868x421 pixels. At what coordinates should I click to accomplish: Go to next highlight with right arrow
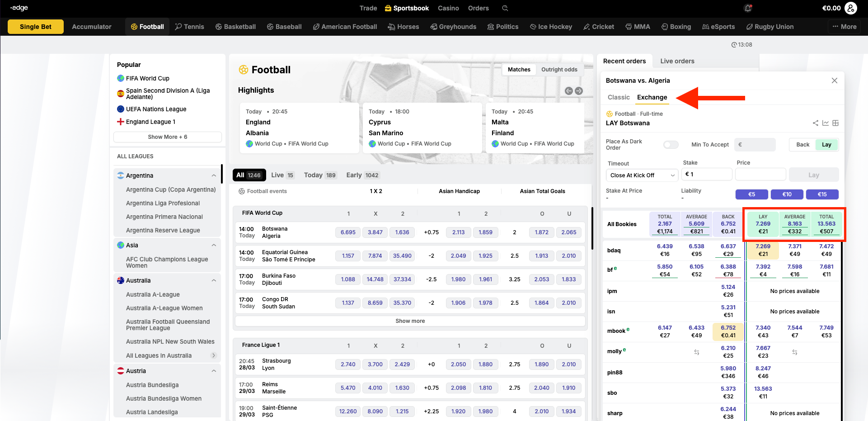click(579, 91)
